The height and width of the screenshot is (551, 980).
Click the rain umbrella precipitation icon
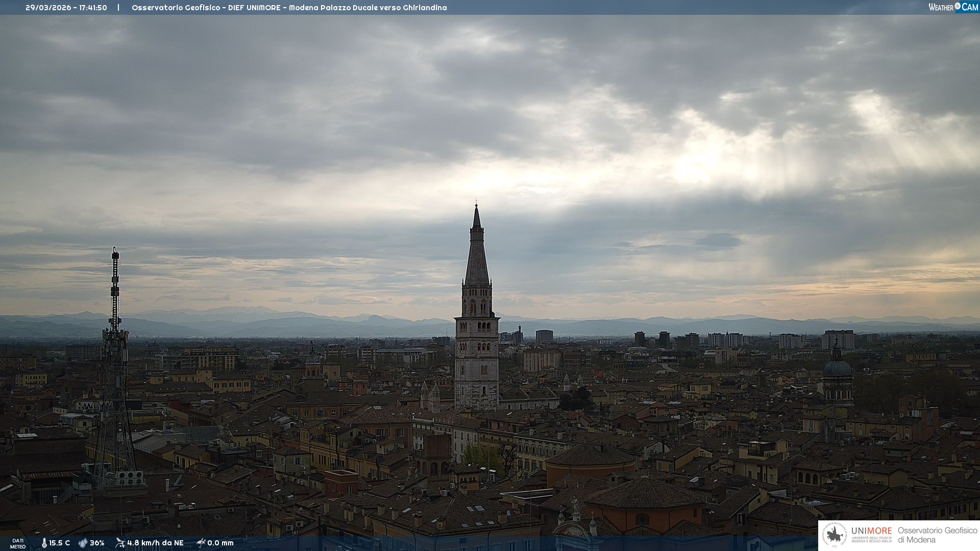tap(201, 543)
